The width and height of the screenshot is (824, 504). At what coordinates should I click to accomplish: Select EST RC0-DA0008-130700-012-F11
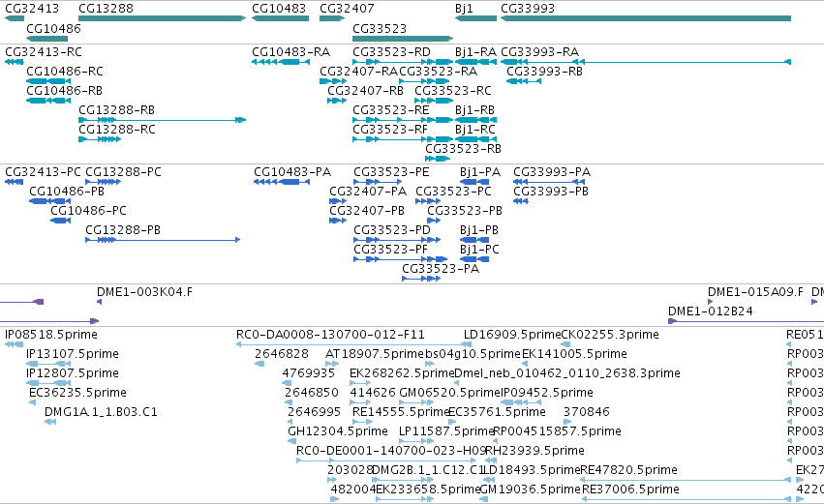coord(330,335)
